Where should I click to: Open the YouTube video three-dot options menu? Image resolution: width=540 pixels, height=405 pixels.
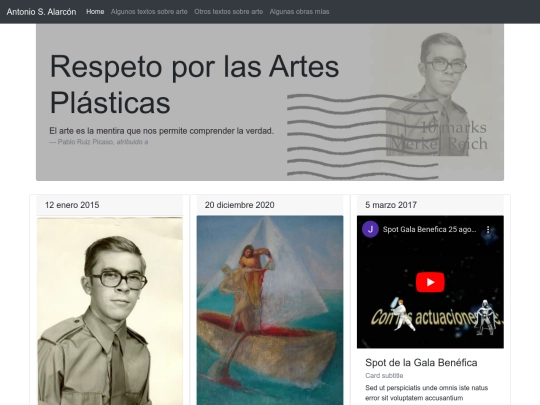click(488, 229)
